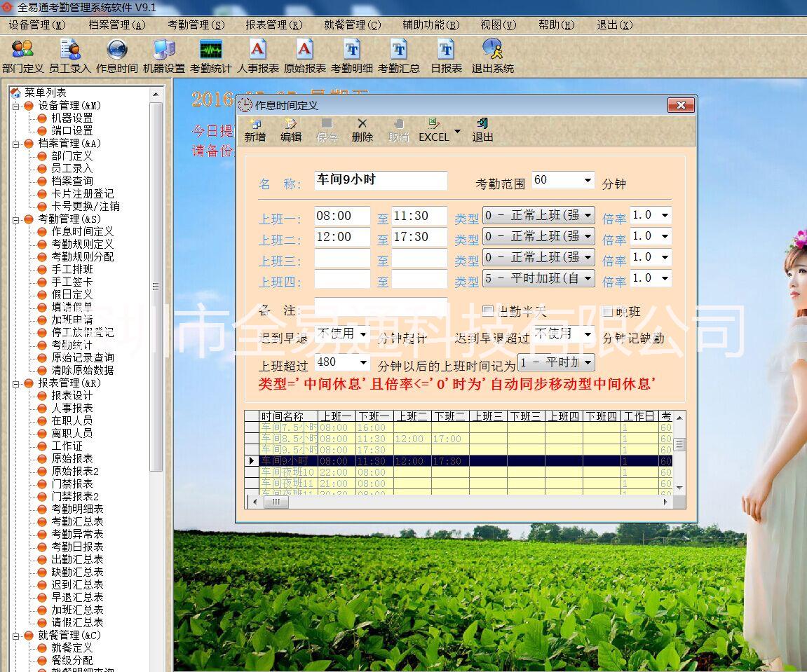807x672 pixels.
Task: Click 编辑 in the dialog toolbar
Action: click(x=291, y=130)
